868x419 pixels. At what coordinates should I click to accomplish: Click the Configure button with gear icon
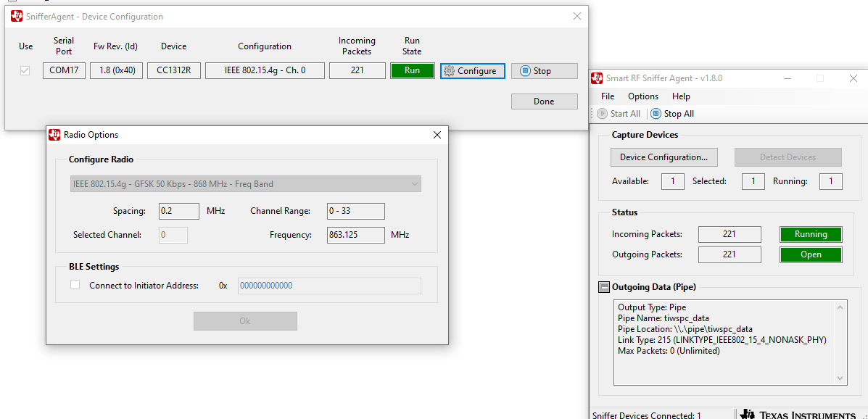click(x=472, y=71)
